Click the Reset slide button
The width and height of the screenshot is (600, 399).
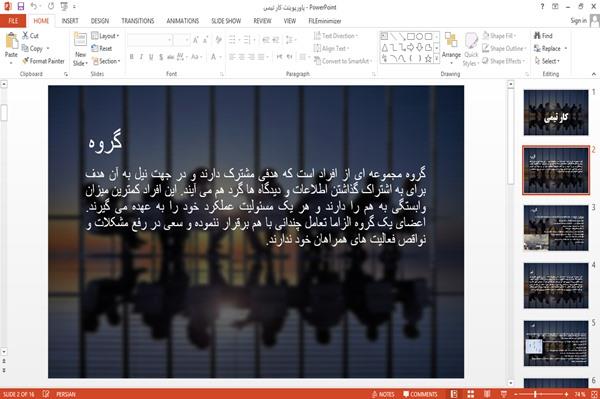(x=102, y=48)
